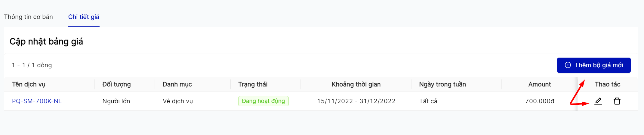The image size is (644, 135).
Task: Click the Đối tượng column header
Action: pos(116,84)
